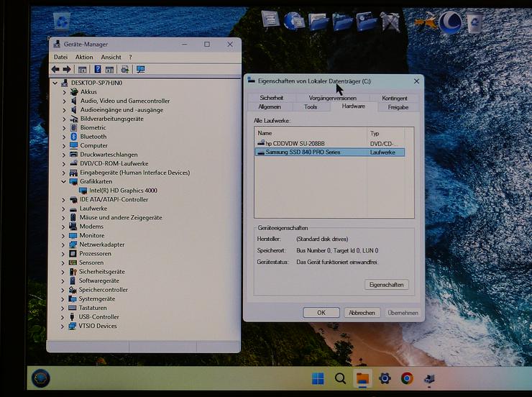This screenshot has width=532, height=397.
Task: Click the Forward arrow in Geräte-Manager toolbar
Action: [x=67, y=70]
